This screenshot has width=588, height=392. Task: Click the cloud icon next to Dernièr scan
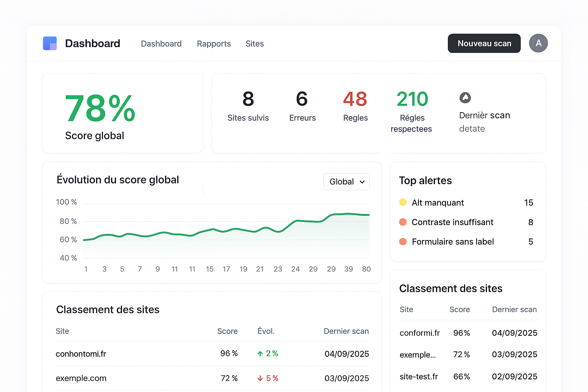(465, 98)
